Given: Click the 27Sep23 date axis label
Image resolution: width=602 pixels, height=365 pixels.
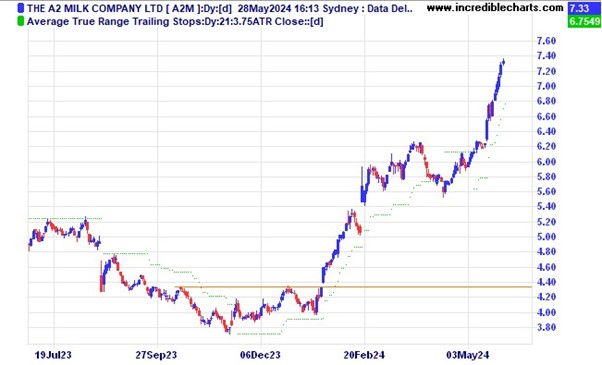Looking at the screenshot, I should 156,355.
